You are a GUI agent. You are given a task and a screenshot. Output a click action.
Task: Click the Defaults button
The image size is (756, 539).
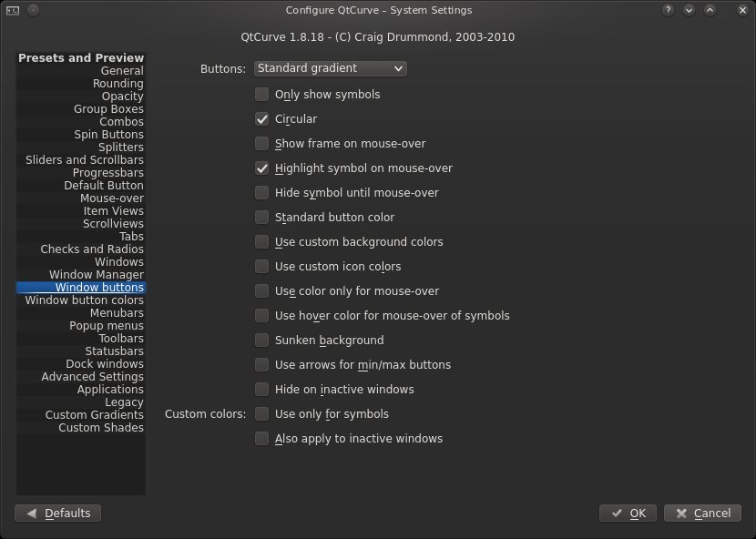point(58,514)
